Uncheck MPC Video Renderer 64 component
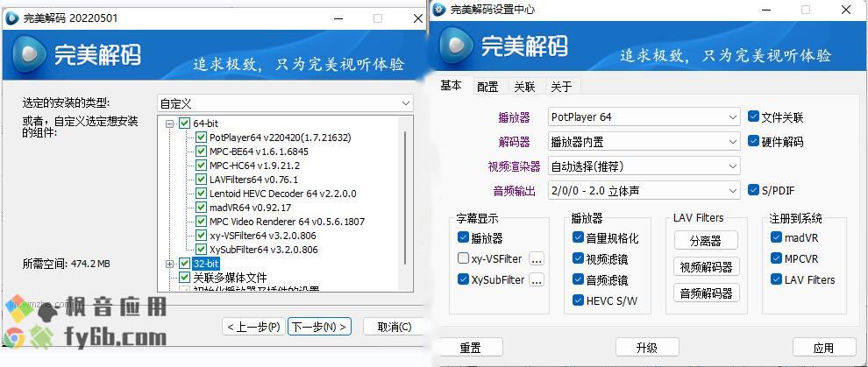The width and height of the screenshot is (868, 367). click(x=201, y=222)
